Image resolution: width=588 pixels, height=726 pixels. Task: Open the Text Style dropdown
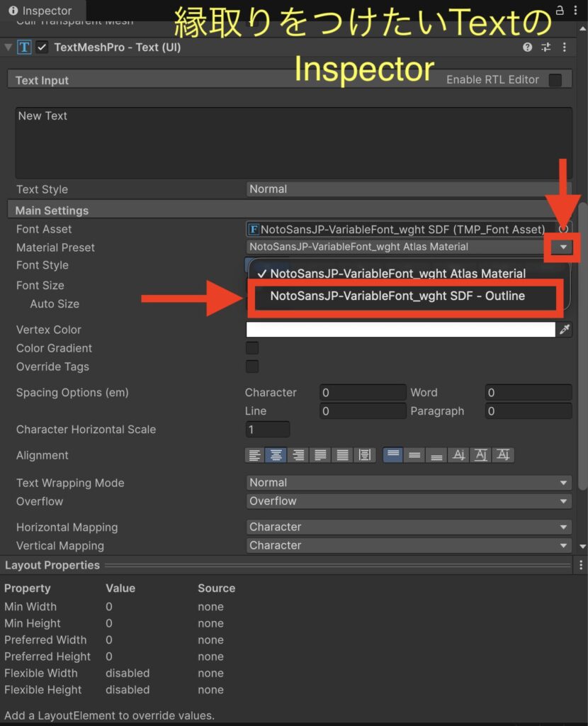[x=409, y=189]
